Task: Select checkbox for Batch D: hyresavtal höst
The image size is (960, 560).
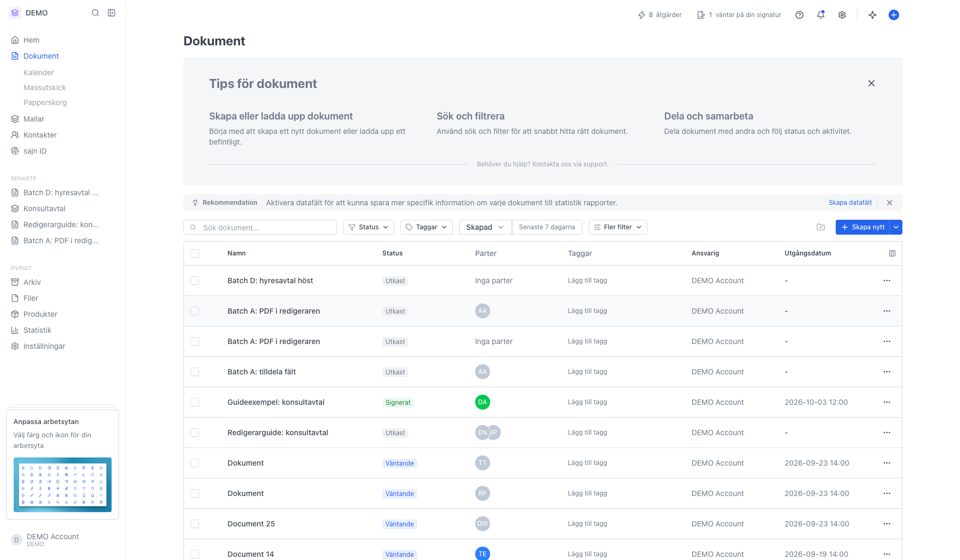Action: click(195, 281)
